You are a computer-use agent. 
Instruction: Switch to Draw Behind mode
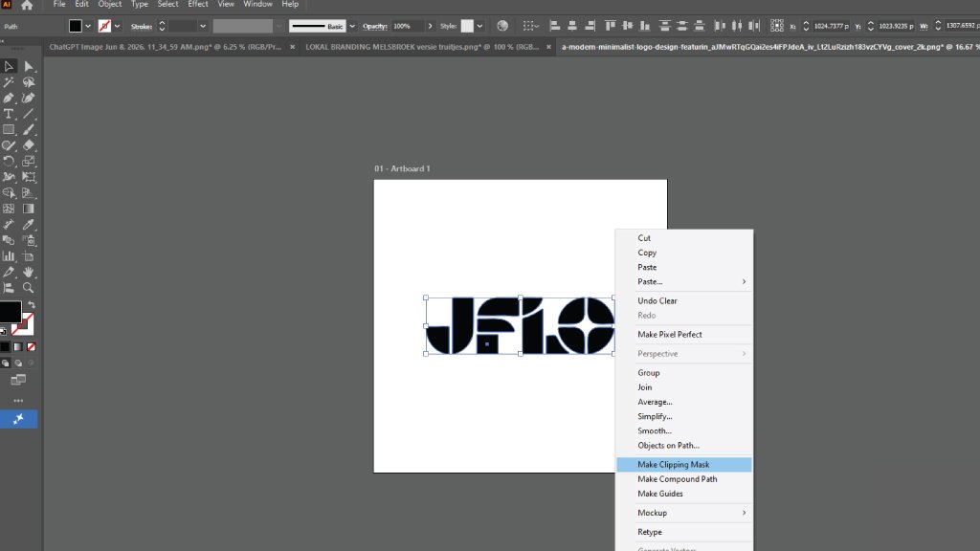click(x=18, y=363)
